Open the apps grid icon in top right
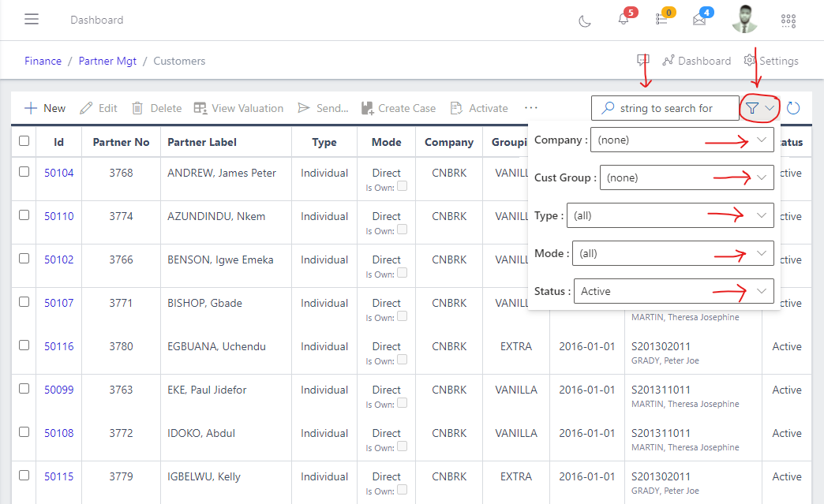824x504 pixels. coord(788,21)
